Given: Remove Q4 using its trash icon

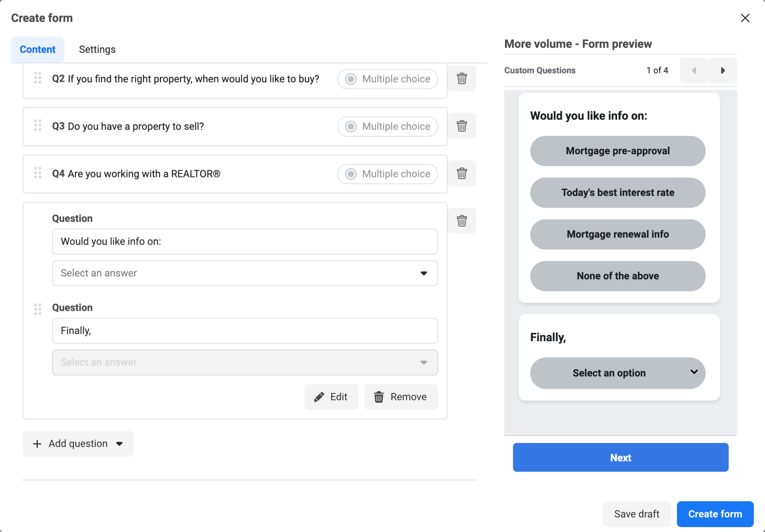Looking at the screenshot, I should click(462, 173).
